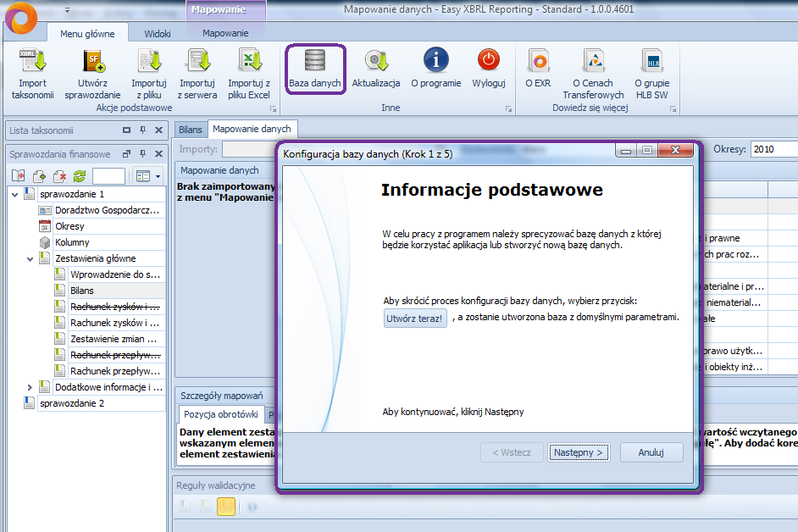Image resolution: width=798 pixels, height=532 pixels.
Task: Click first toolbar icon in Sprawozdania finansowe panel
Action: coord(19,176)
